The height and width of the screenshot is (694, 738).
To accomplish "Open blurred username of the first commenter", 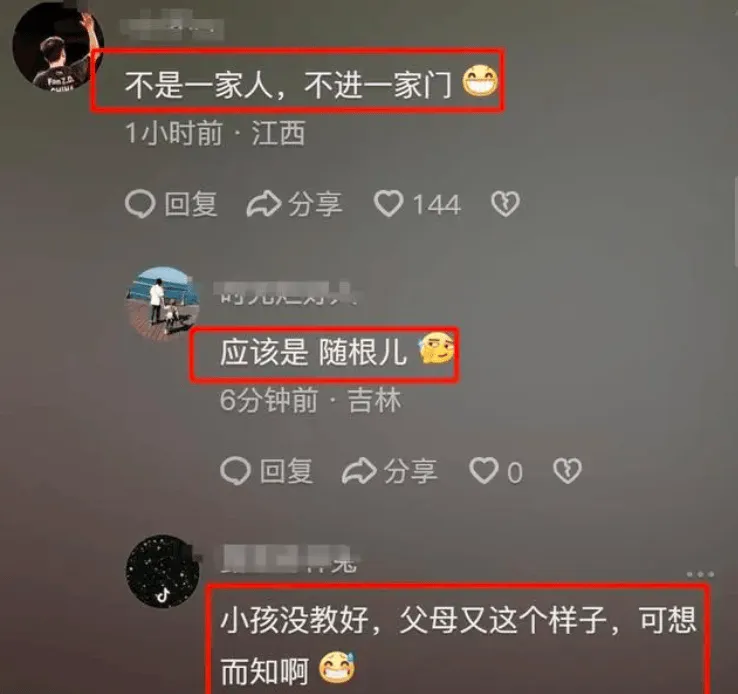I will coord(171,27).
